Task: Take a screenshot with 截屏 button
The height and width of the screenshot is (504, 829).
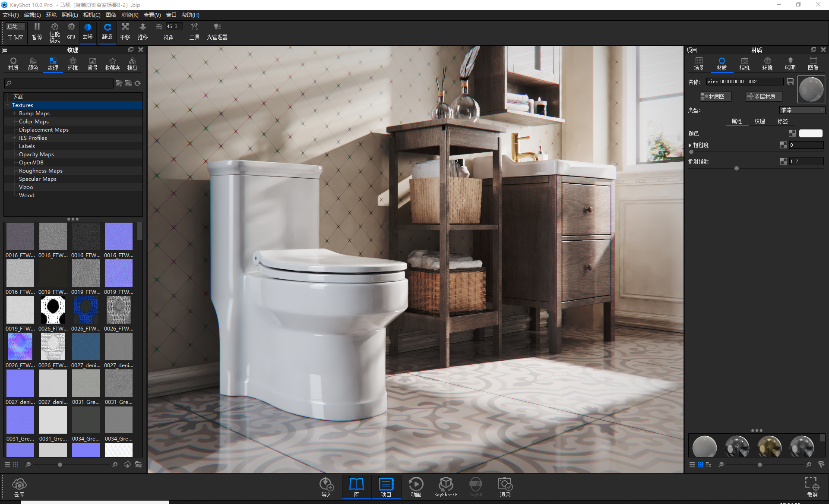Action: coord(812,487)
